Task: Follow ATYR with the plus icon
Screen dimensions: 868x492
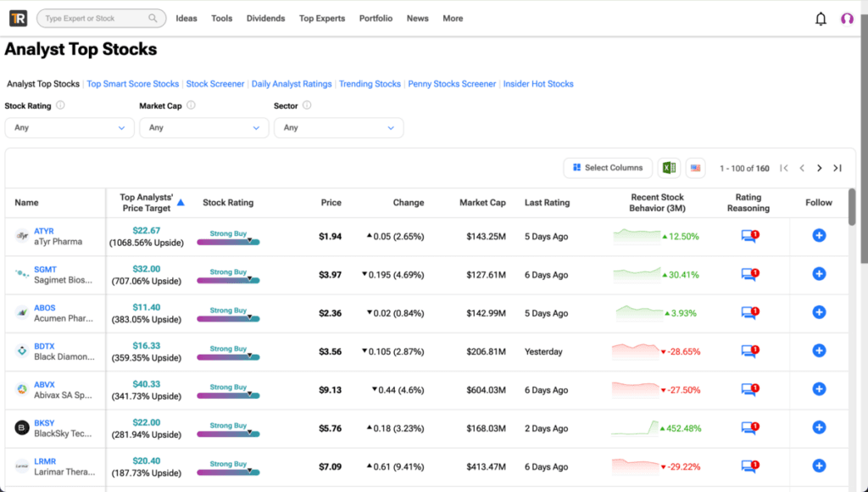Action: (820, 236)
